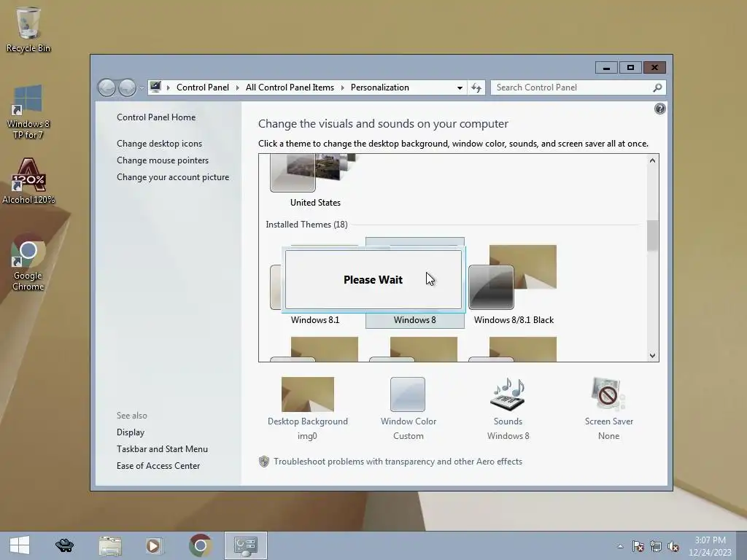Click the computer icon in address bar
This screenshot has height=560, width=747.
pos(155,87)
